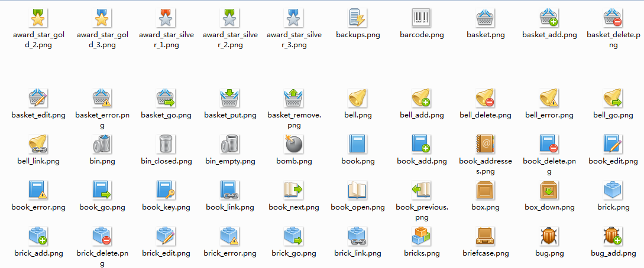
Task: Choose the bell_go.png icon
Action: (613, 97)
